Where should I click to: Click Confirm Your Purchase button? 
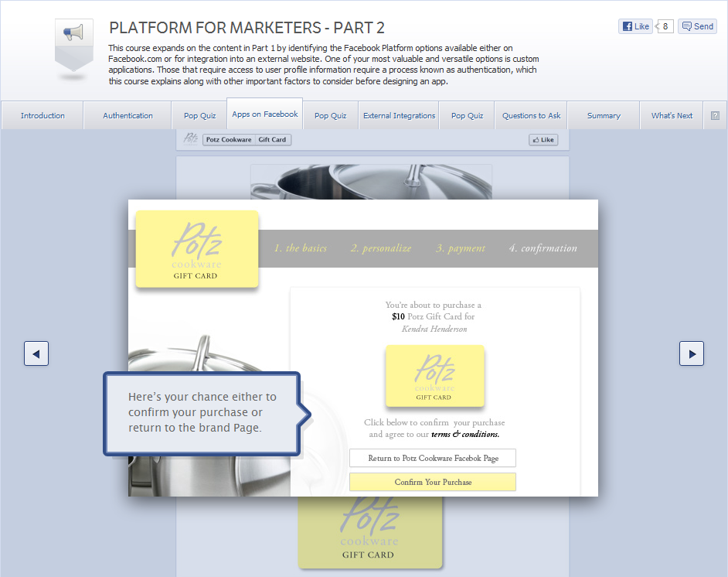pyautogui.click(x=433, y=482)
